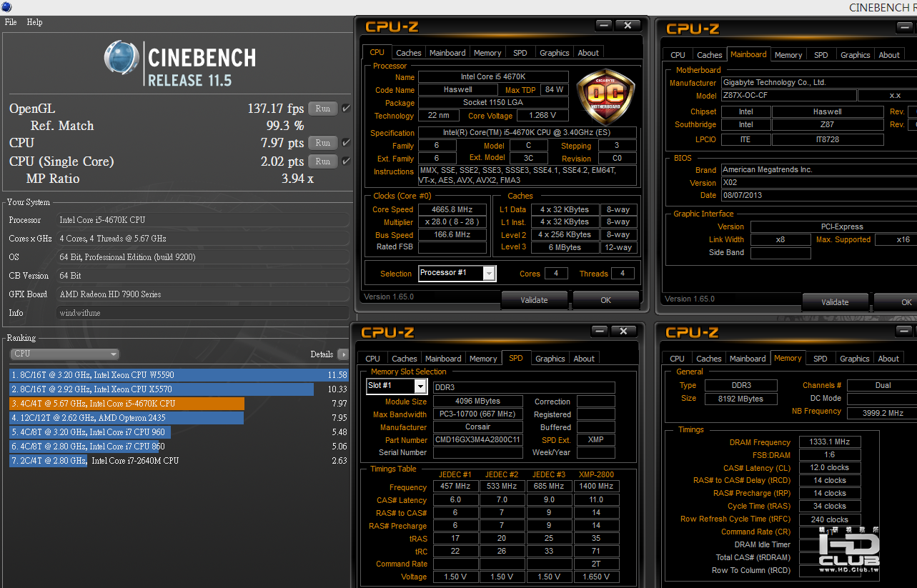Click OK in the Core i5 4670K CPU-Z window
This screenshot has width=917, height=588.
coord(606,300)
